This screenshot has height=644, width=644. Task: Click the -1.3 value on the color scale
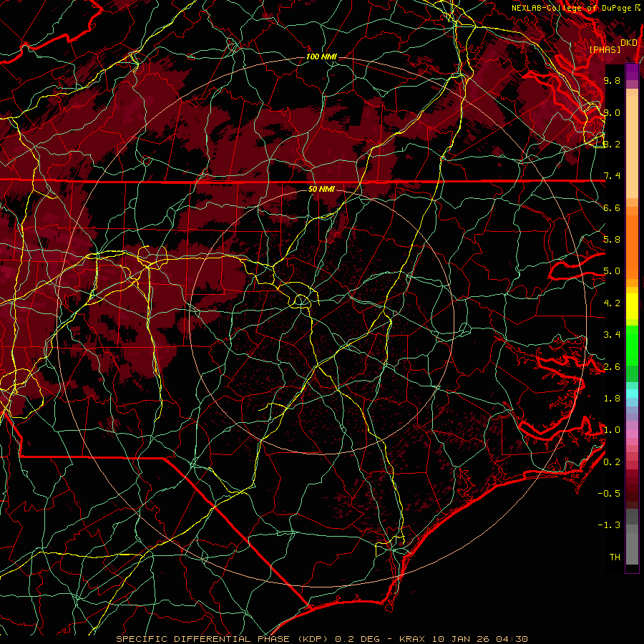pos(609,525)
